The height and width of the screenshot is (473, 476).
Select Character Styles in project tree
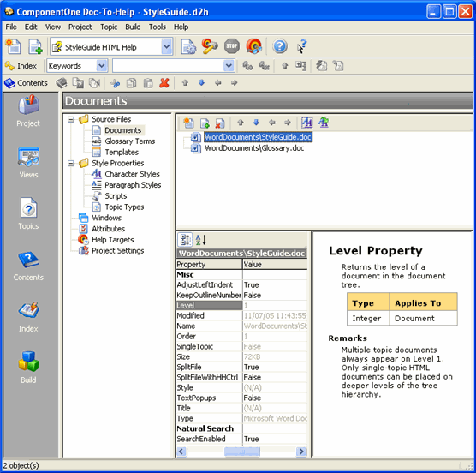[132, 174]
